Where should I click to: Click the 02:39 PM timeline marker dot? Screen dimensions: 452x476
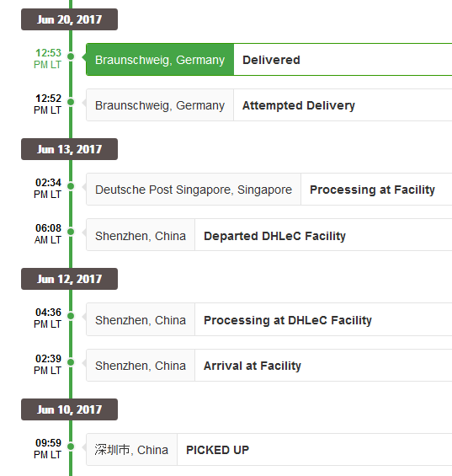[71, 362]
